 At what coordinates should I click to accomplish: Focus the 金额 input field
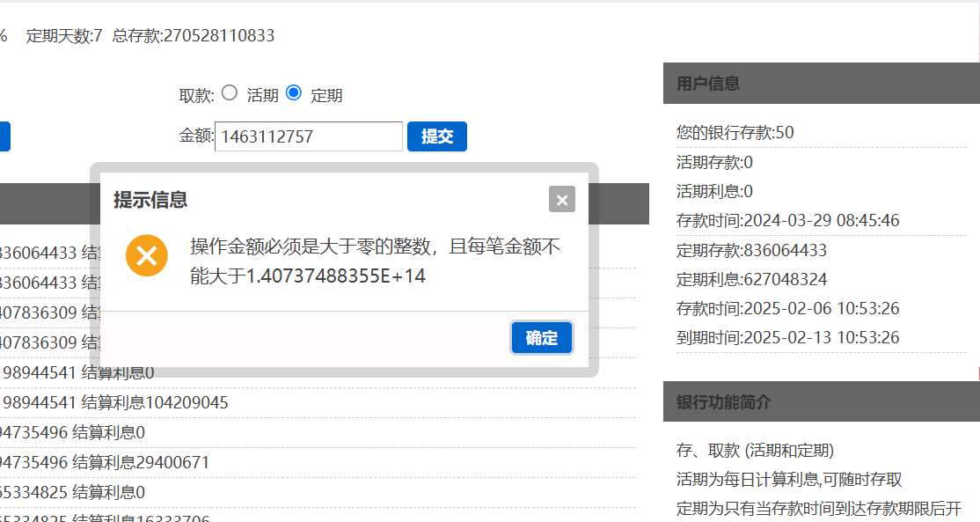coord(308,136)
